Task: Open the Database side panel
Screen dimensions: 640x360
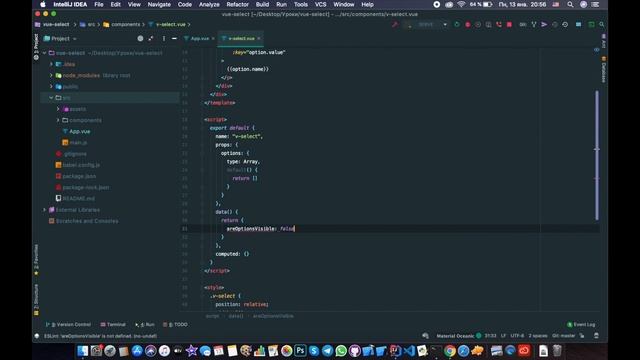Action: pos(604,70)
